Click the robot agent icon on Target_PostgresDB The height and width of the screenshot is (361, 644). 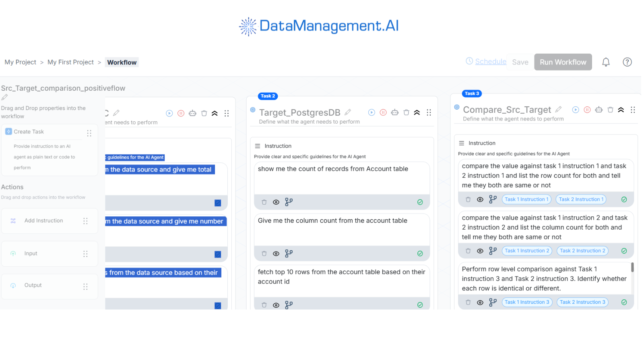[x=394, y=112]
